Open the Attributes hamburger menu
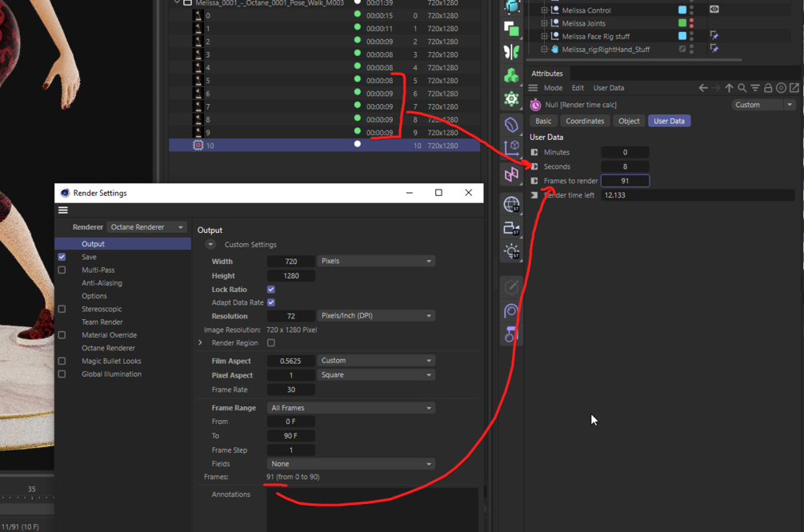Screen dimensions: 804x532 tap(534, 88)
